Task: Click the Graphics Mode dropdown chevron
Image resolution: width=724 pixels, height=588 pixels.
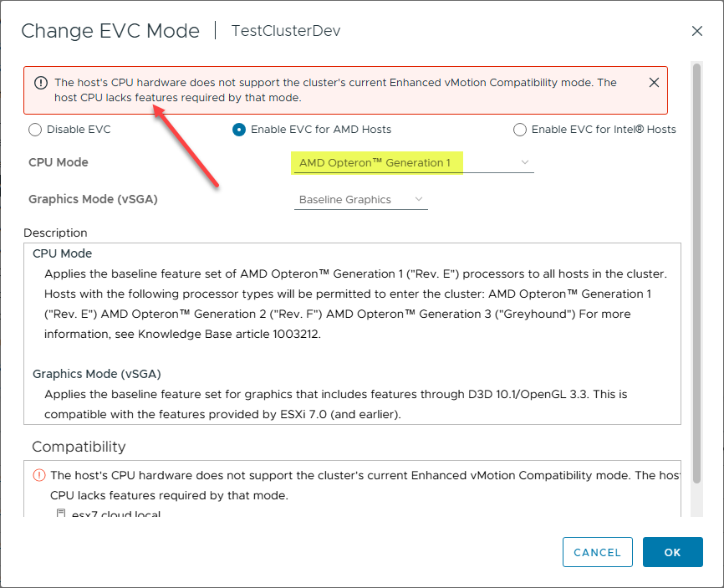Action: pyautogui.click(x=419, y=200)
